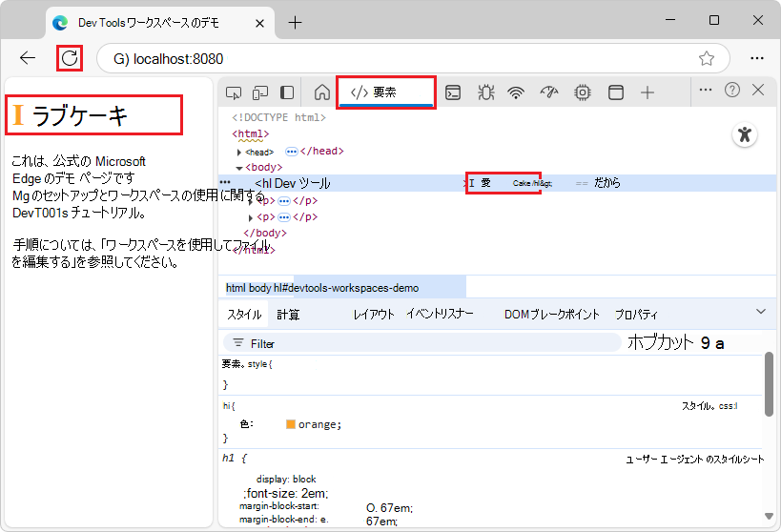The height and width of the screenshot is (532, 781).
Task: Open the スタイル.css:1 source link
Action: click(709, 406)
